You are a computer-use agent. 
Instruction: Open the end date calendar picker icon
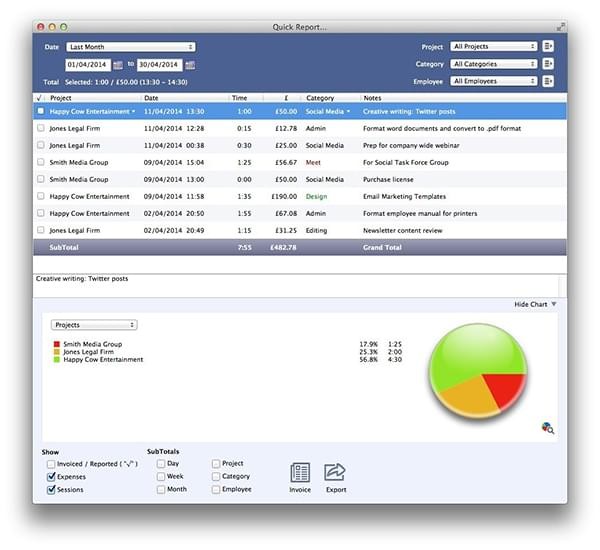[x=190, y=65]
